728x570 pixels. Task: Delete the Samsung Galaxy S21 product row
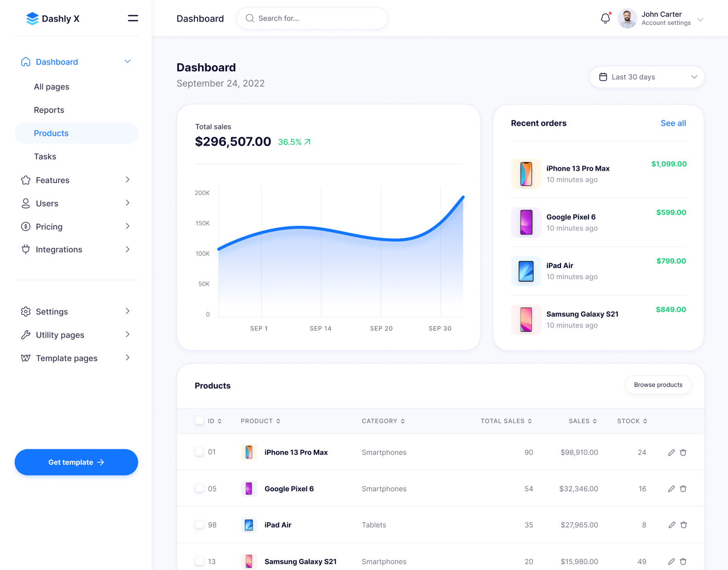click(683, 561)
